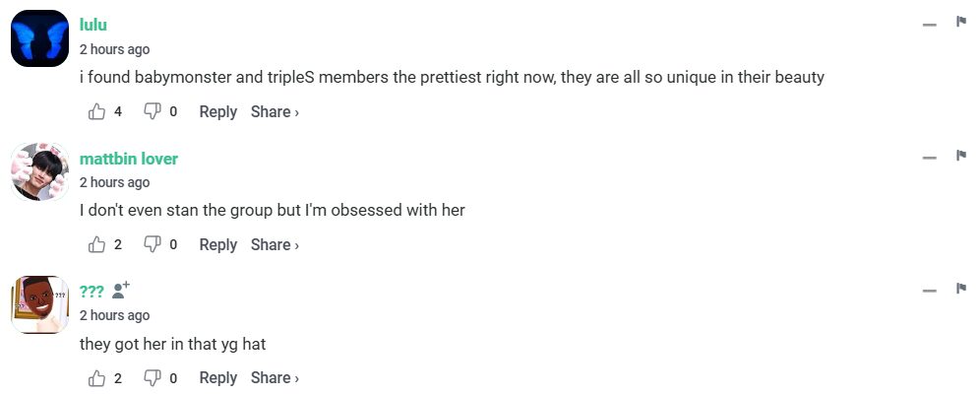
Task: Downvote mattbin lover's comment
Action: [x=153, y=245]
